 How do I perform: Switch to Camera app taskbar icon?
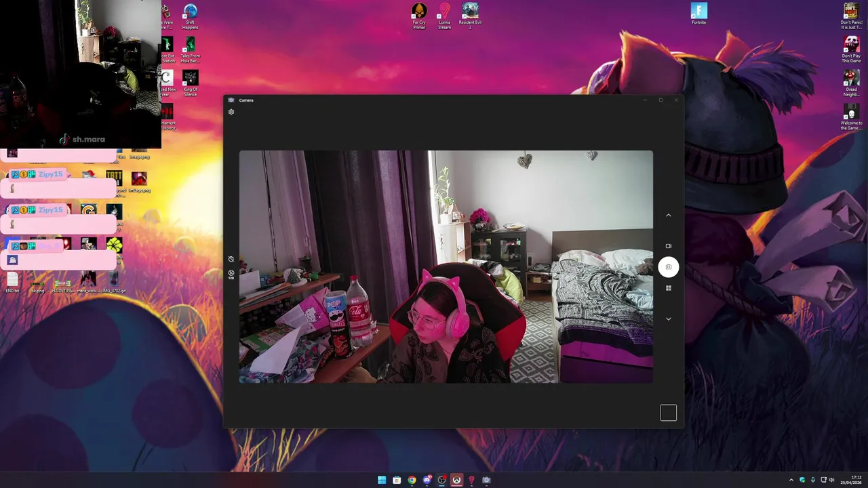(x=486, y=480)
